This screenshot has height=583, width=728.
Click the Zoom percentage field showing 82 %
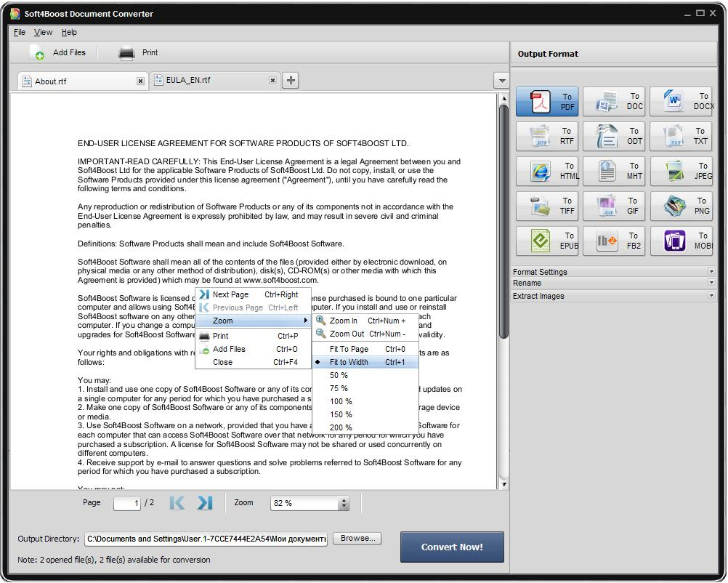click(x=305, y=503)
